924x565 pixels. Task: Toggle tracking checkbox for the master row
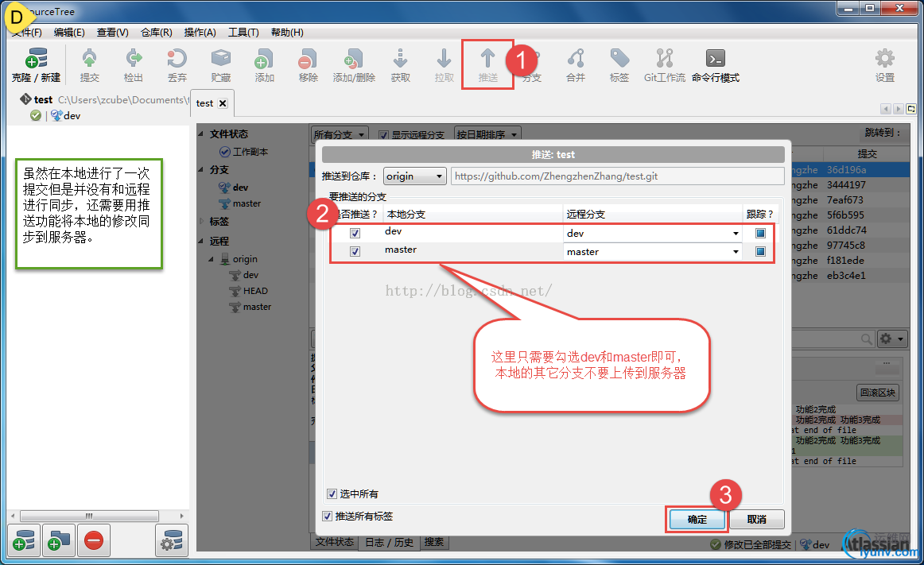coord(760,252)
